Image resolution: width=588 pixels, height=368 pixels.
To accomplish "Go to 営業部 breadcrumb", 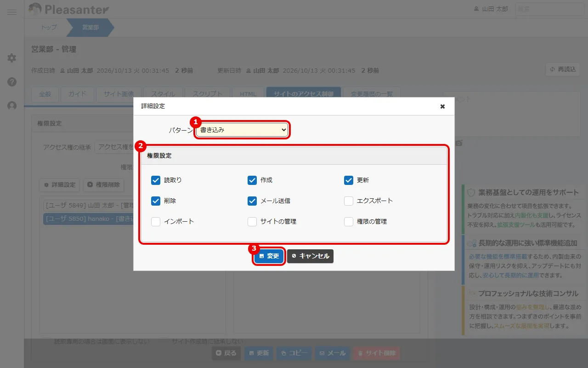I will pos(90,28).
